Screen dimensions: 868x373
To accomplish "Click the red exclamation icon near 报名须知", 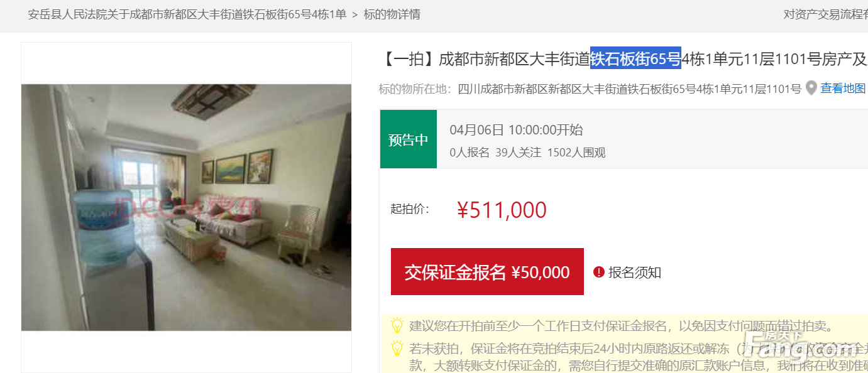I will point(599,272).
